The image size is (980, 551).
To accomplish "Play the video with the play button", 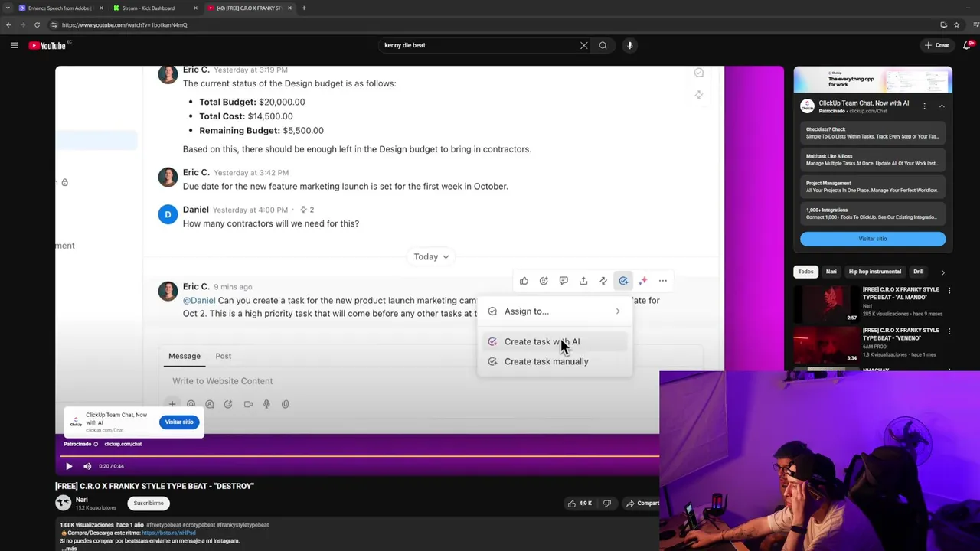I will click(x=69, y=466).
